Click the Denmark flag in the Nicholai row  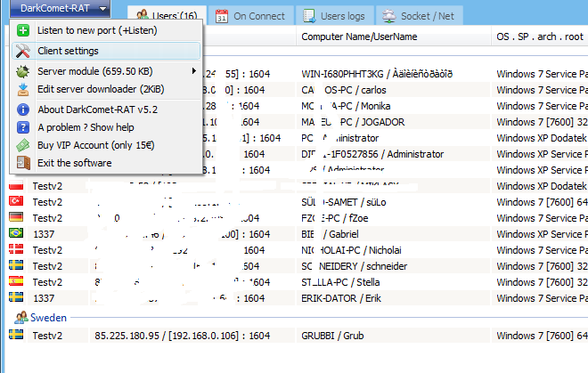(16, 249)
